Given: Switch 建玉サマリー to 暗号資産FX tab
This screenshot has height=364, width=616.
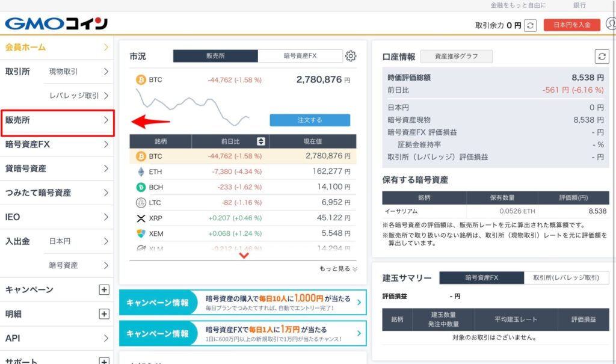Looking at the screenshot, I should [x=482, y=277].
